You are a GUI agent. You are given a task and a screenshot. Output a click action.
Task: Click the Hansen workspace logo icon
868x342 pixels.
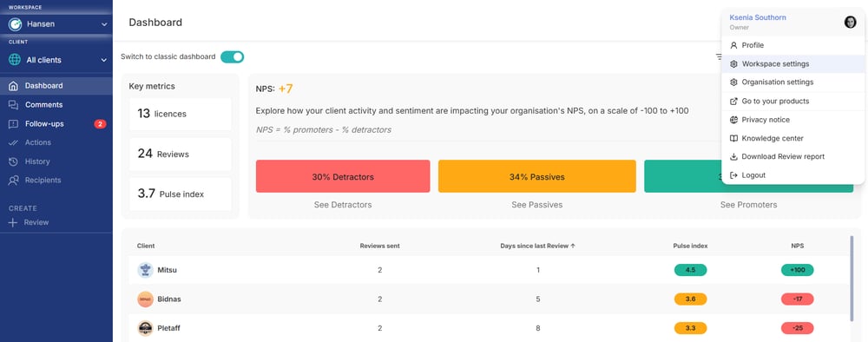(15, 24)
